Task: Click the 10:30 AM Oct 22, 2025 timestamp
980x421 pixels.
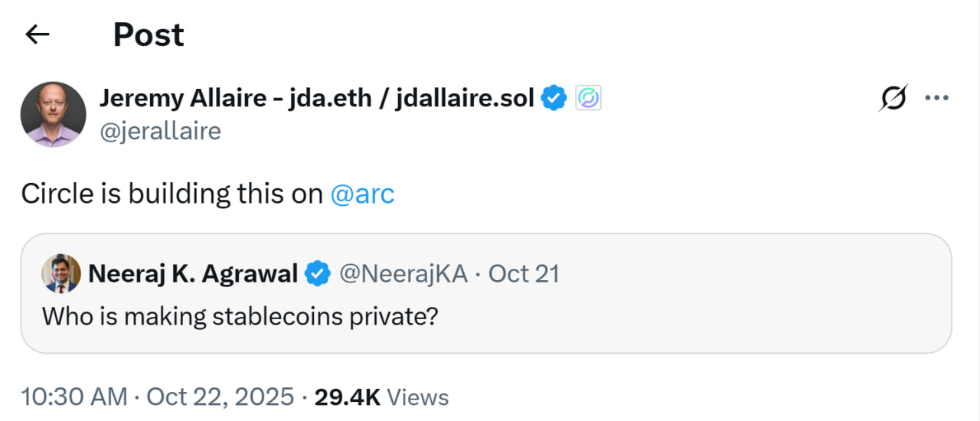Action: 157,397
